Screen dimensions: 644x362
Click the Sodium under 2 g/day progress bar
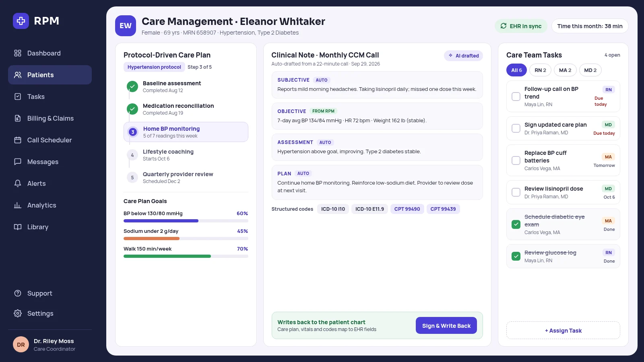coord(186,239)
